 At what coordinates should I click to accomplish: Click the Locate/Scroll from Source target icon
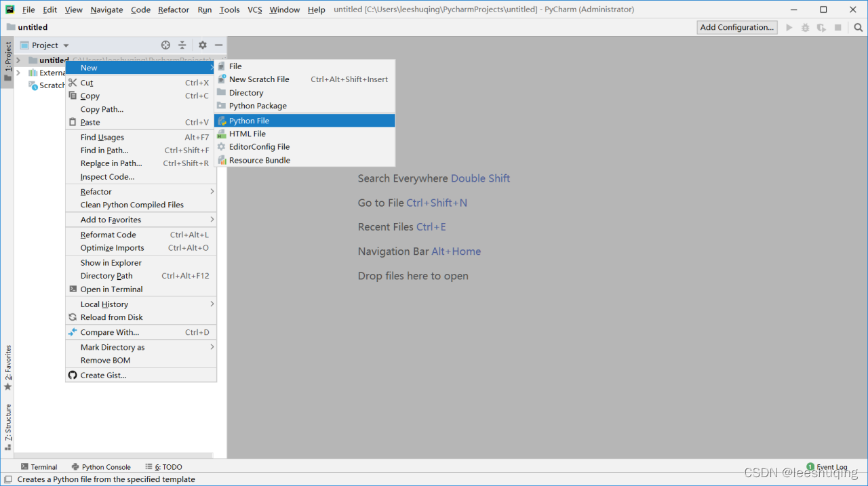(165, 45)
